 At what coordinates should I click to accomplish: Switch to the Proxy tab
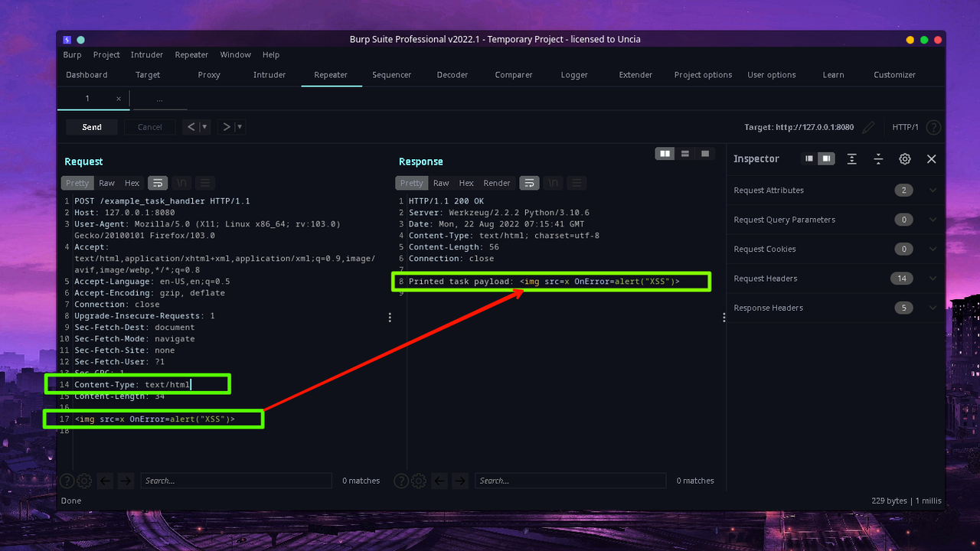coord(208,74)
